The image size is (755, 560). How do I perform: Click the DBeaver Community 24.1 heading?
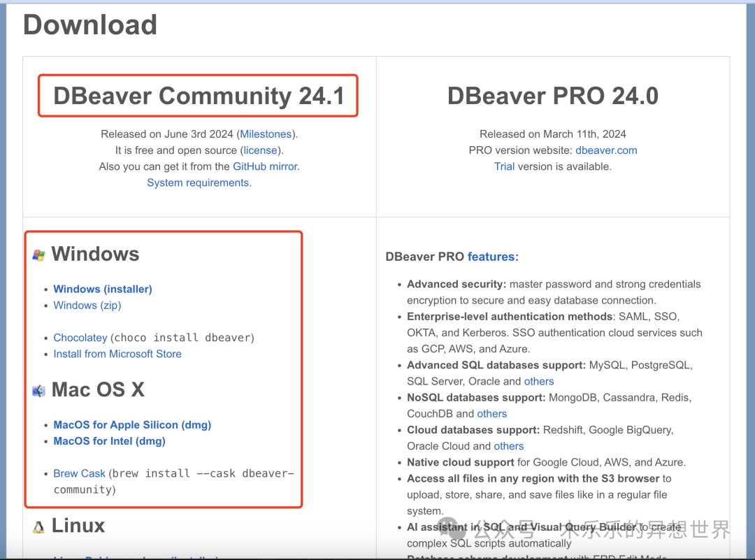(x=199, y=96)
